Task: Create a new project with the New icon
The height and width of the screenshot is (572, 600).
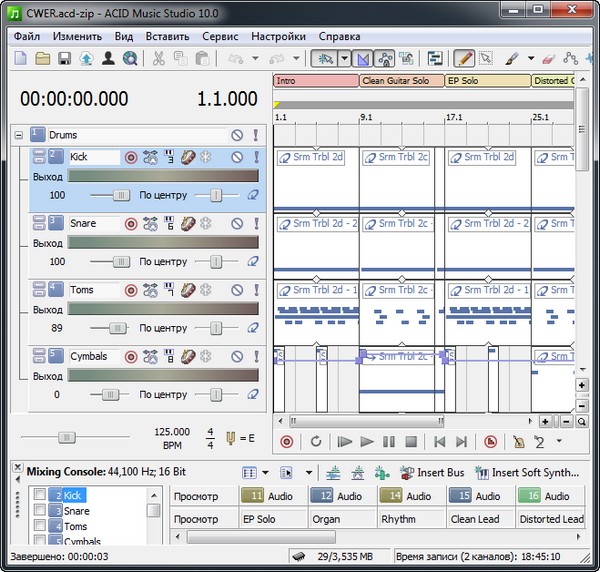Action: click(21, 59)
